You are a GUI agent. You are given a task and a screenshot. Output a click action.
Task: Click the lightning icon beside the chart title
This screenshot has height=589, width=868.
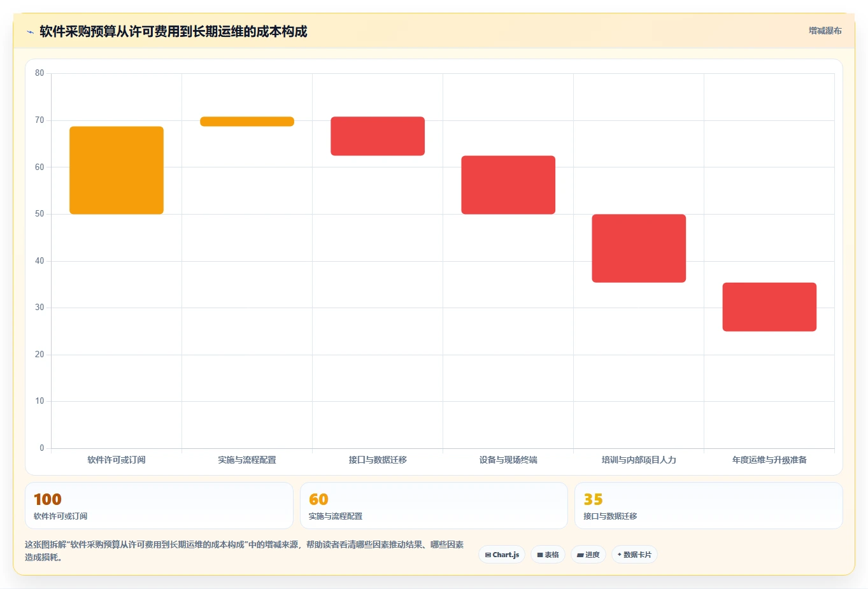30,32
